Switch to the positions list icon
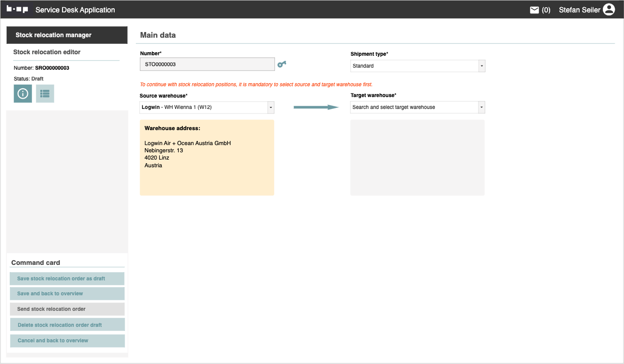 [45, 93]
